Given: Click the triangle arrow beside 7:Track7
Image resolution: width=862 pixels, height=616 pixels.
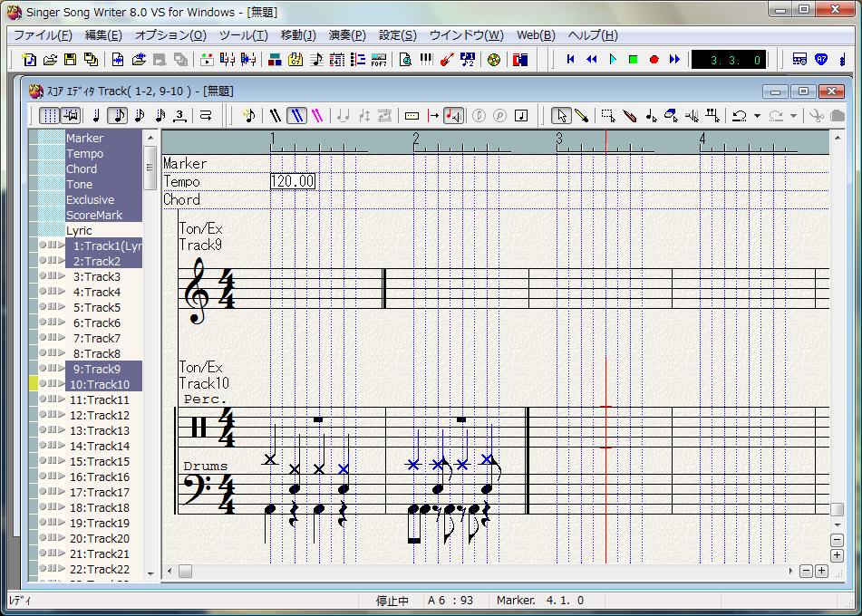Looking at the screenshot, I should click(62, 337).
